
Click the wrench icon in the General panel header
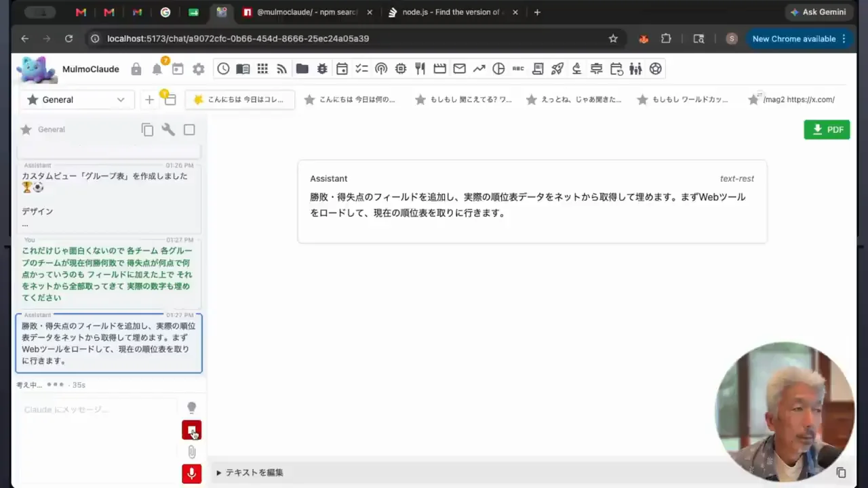(x=168, y=129)
